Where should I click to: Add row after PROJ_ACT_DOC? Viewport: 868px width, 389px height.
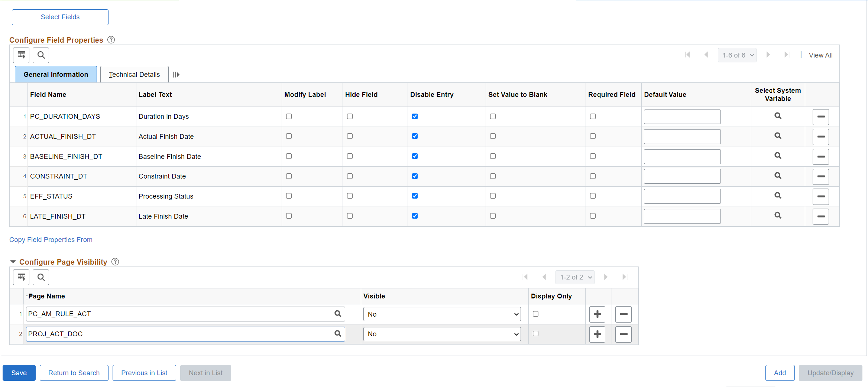597,334
